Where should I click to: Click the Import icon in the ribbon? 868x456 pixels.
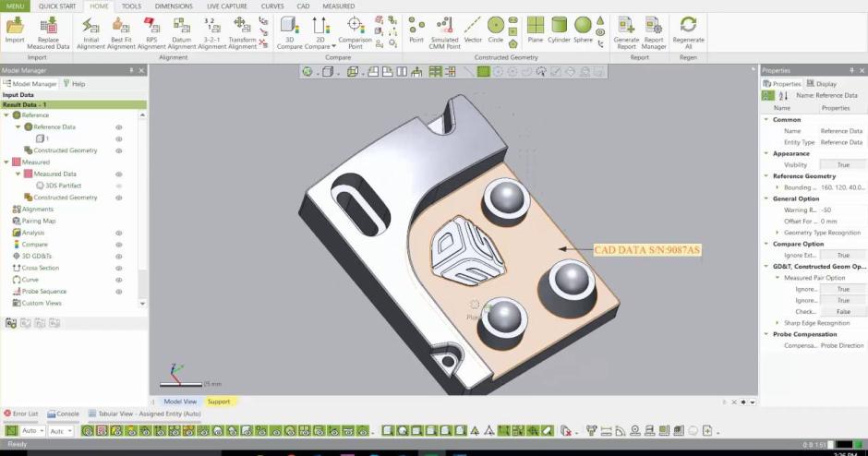click(15, 30)
